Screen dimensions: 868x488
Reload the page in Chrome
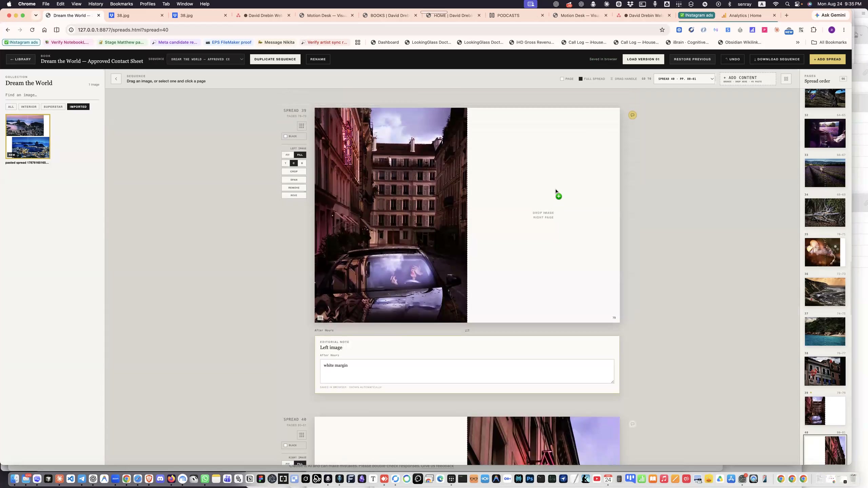[x=32, y=30]
